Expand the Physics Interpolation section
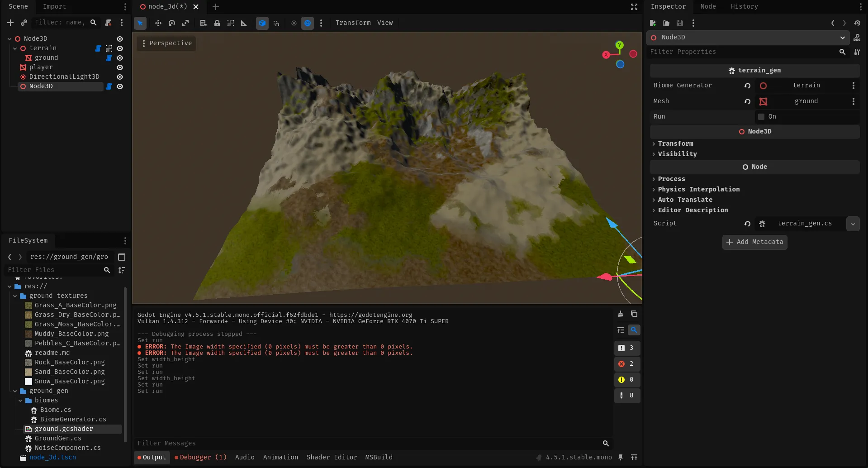This screenshot has width=868, height=468. pos(698,189)
